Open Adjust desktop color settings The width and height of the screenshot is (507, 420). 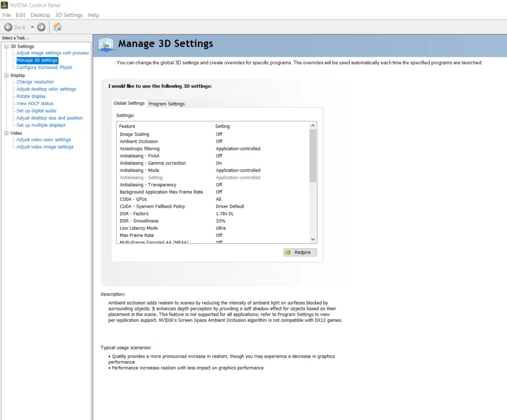[x=46, y=89]
